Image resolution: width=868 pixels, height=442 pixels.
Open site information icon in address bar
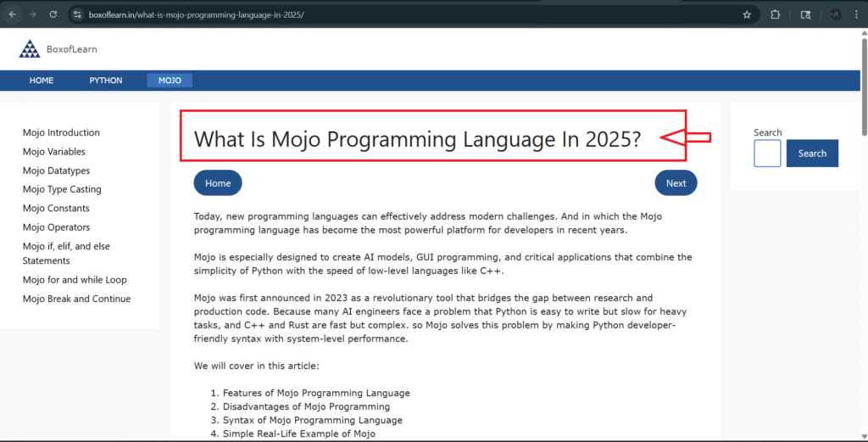coord(77,14)
